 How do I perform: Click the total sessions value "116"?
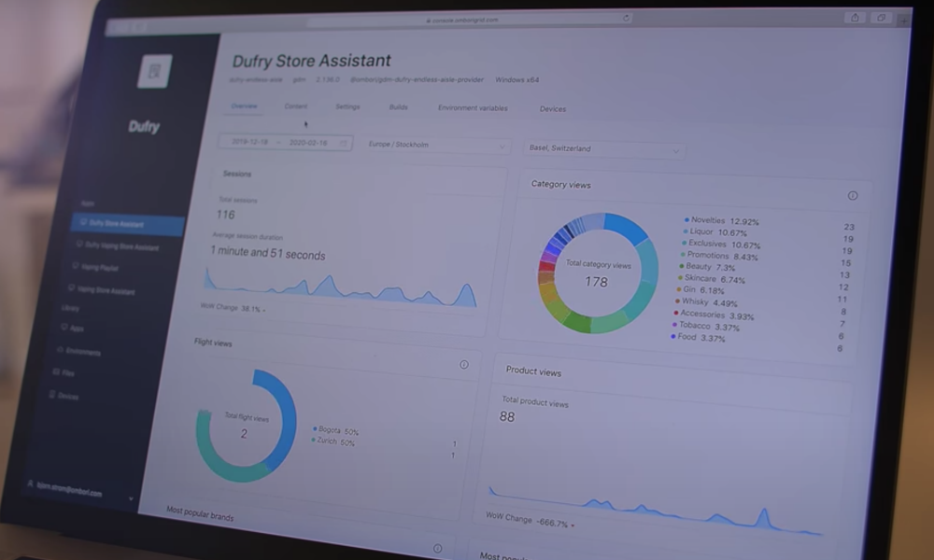226,215
